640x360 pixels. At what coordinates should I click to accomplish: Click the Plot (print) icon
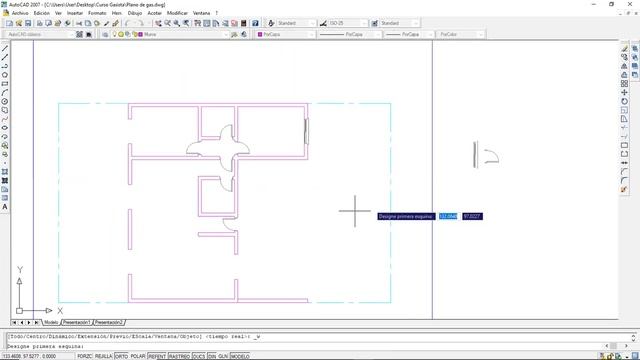pyautogui.click(x=40, y=23)
